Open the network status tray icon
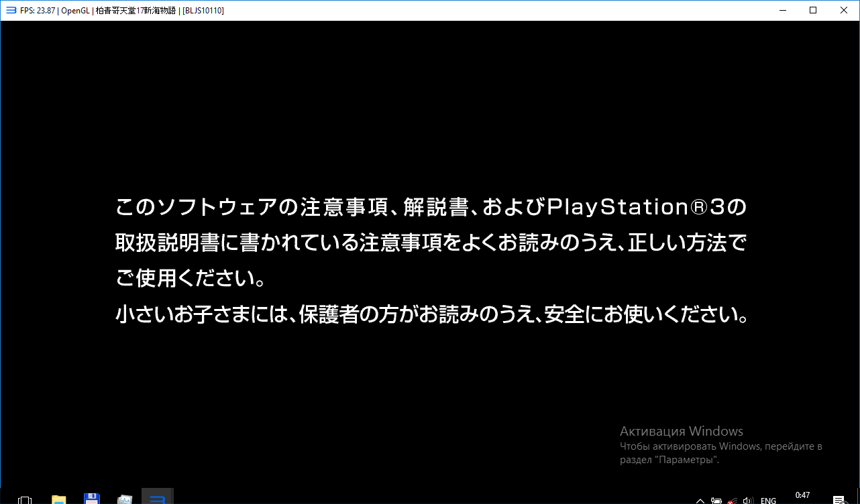 (733, 500)
